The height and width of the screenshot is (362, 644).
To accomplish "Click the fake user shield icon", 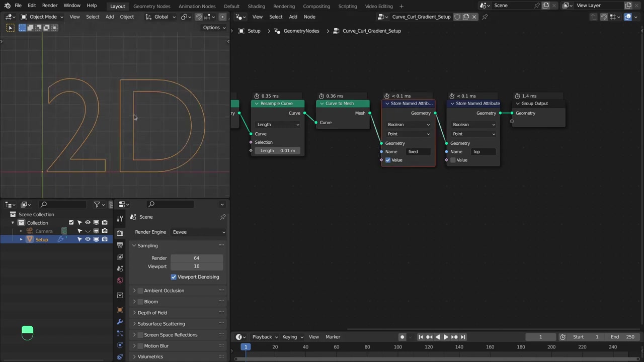I will point(457,17).
